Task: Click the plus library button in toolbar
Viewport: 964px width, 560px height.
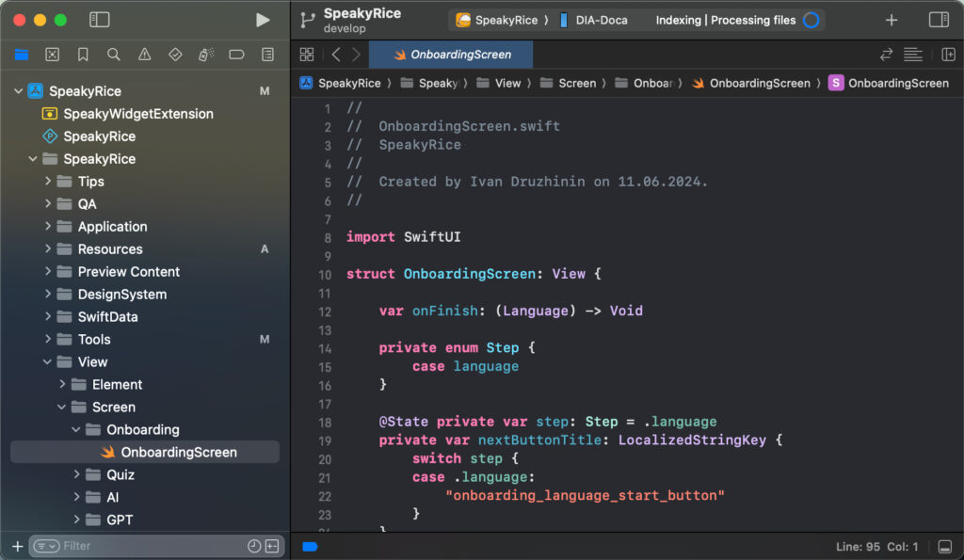Action: pyautogui.click(x=892, y=21)
